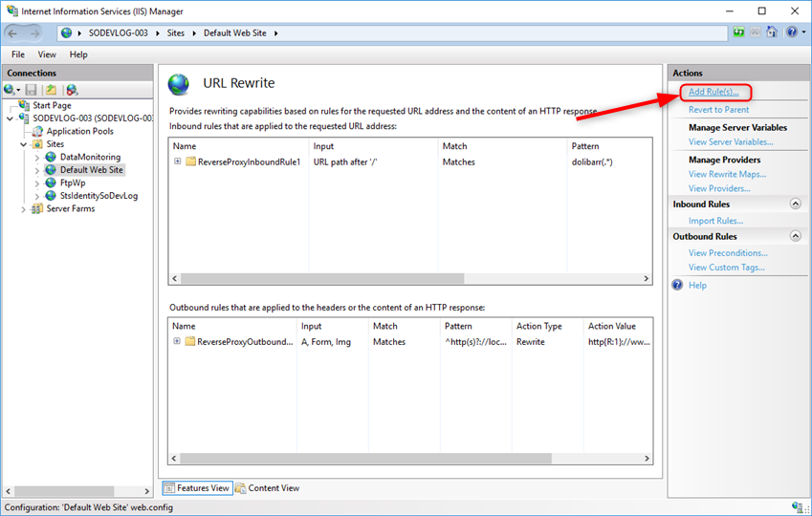Collapse the Inbound Rules actions section
812x516 pixels.
point(796,204)
